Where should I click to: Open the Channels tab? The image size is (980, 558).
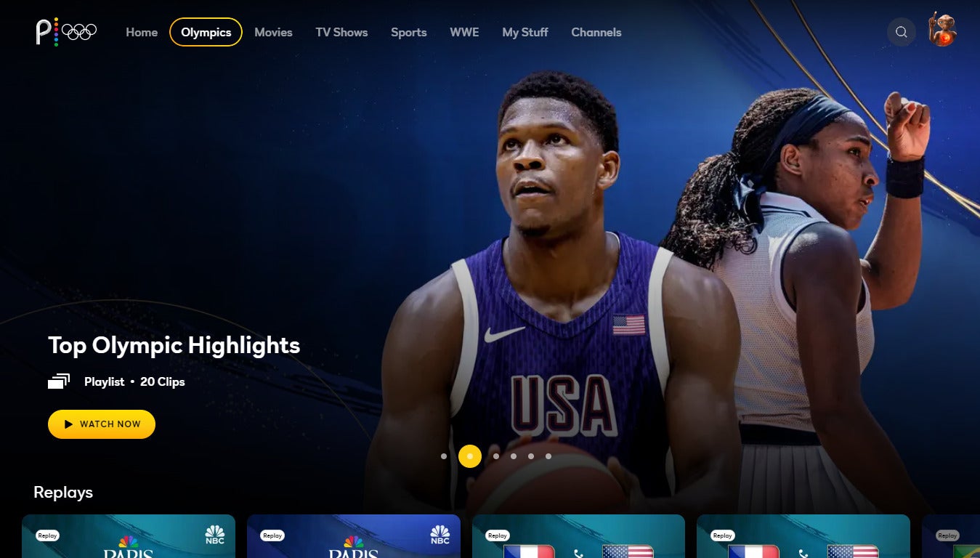(596, 32)
